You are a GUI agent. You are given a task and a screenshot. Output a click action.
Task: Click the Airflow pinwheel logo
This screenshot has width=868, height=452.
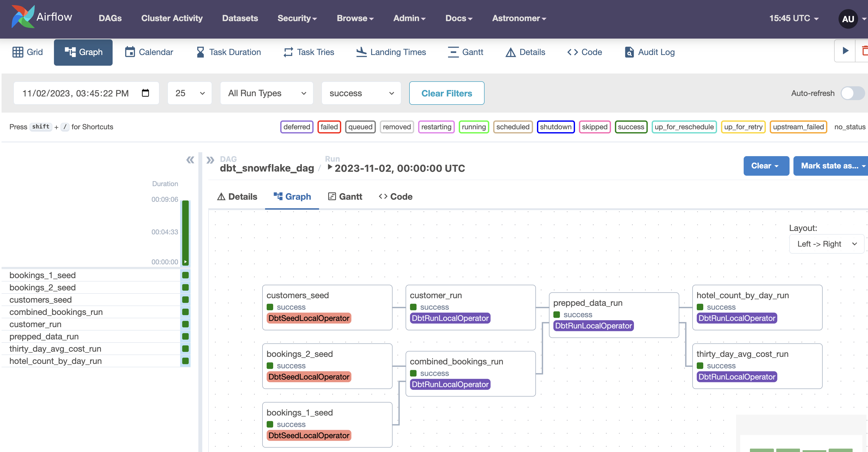23,17
